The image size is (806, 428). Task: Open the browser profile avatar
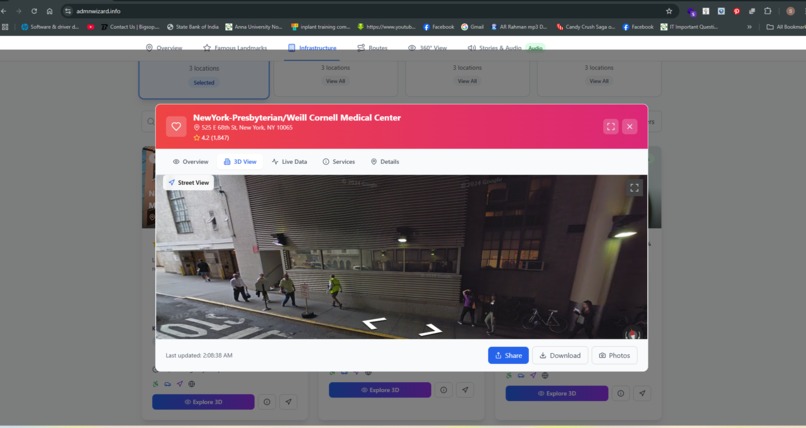pyautogui.click(x=791, y=11)
